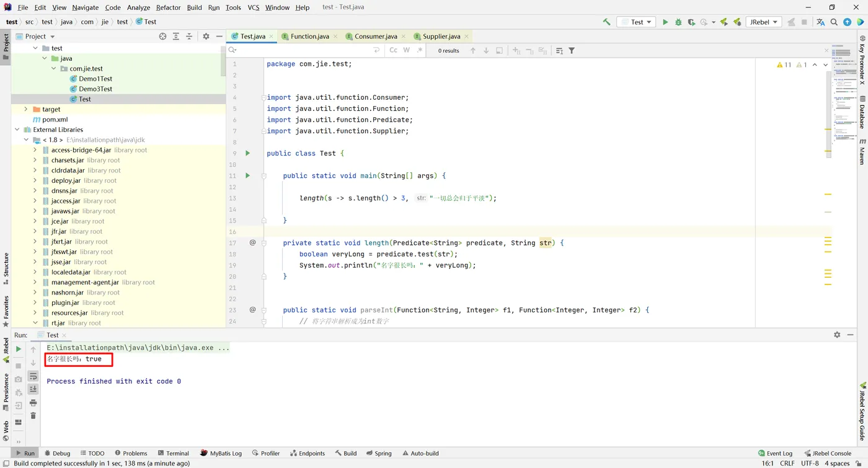Click Collapse All in the Project panel
Viewport: 868px width, 468px height.
click(189, 37)
